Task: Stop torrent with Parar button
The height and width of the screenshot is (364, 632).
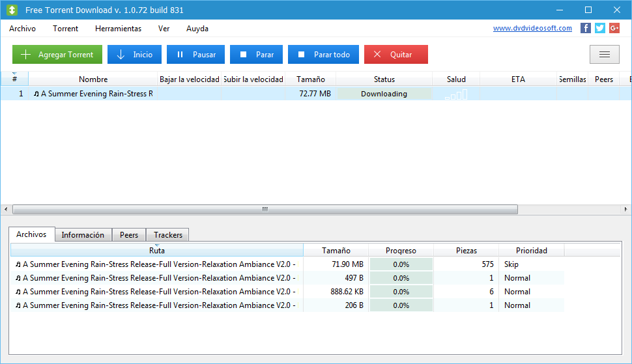Action: coord(256,54)
